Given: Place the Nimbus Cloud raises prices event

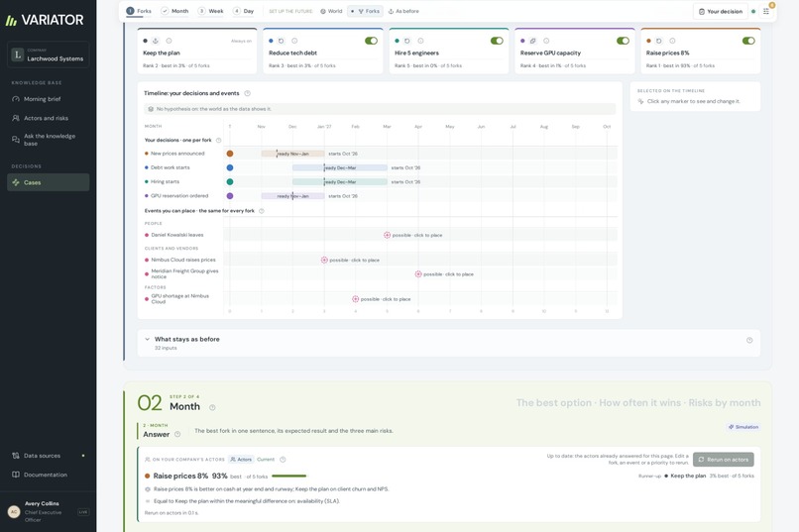Looking at the screenshot, I should tap(324, 261).
